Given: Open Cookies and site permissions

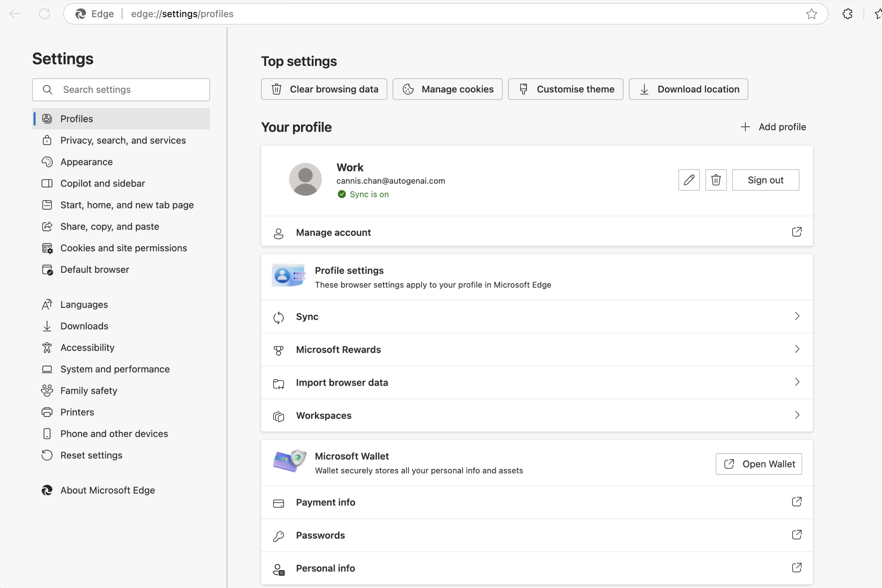Looking at the screenshot, I should click(121, 248).
